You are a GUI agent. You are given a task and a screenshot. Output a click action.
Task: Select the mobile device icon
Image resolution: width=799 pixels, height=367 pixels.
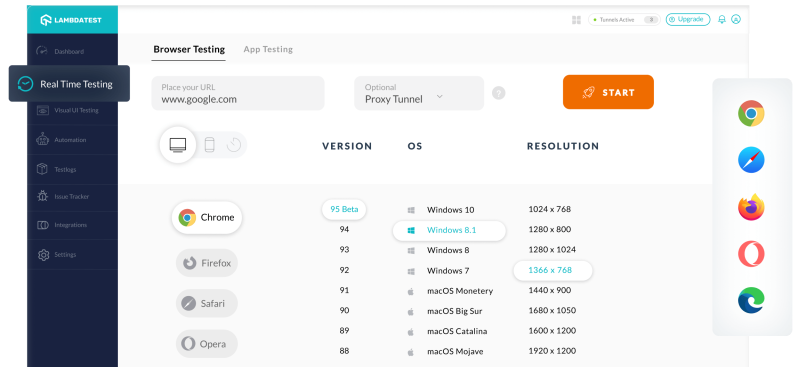pyautogui.click(x=209, y=145)
